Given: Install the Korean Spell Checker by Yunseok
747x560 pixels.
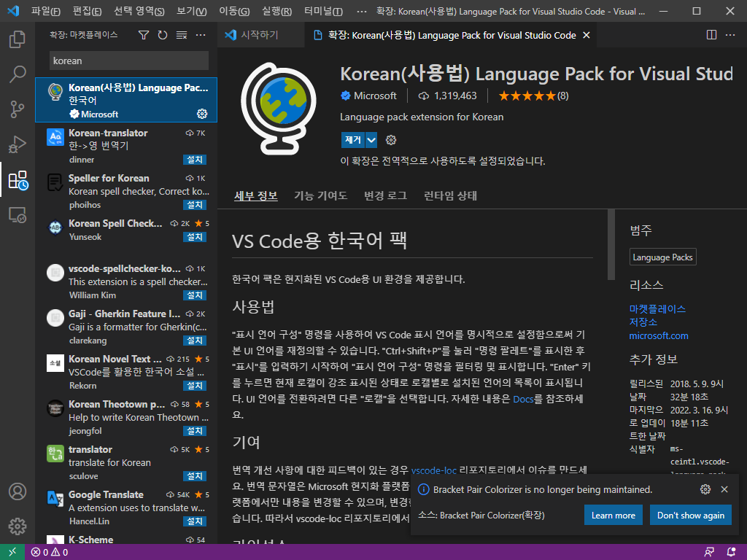Looking at the screenshot, I should (x=195, y=237).
